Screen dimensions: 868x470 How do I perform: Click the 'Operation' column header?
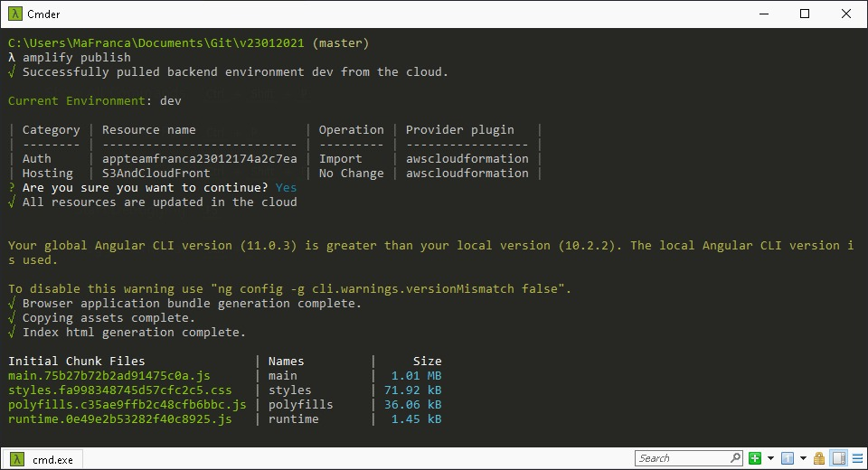tap(351, 130)
